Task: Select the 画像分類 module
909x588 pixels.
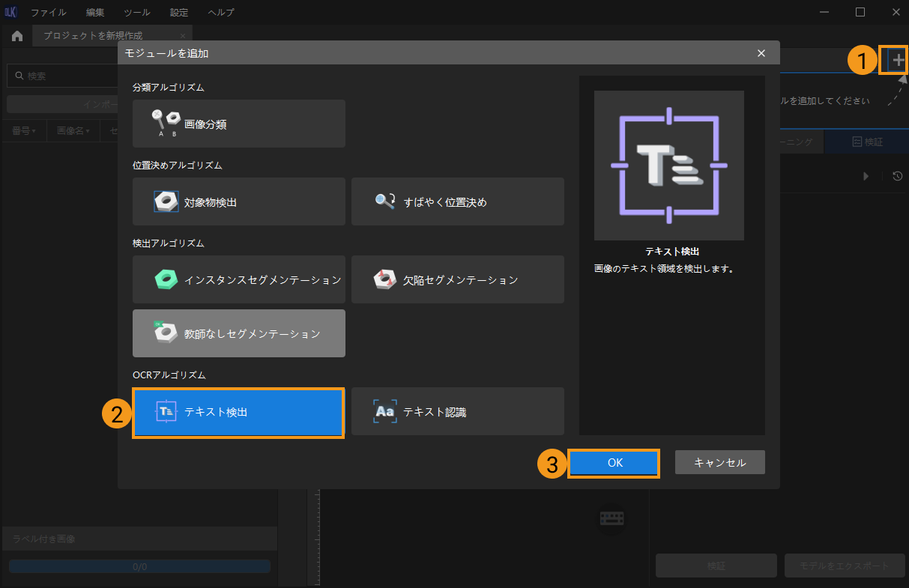Action: point(238,124)
